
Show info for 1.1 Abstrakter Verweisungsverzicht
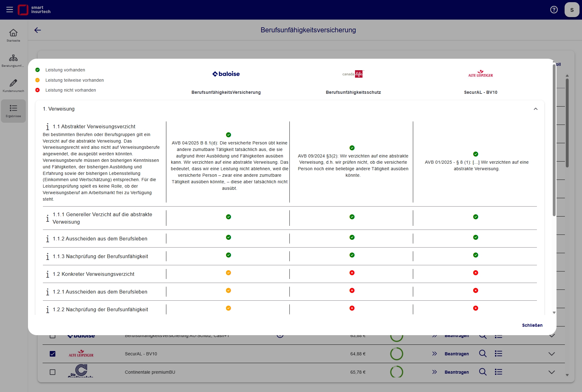pos(48,127)
